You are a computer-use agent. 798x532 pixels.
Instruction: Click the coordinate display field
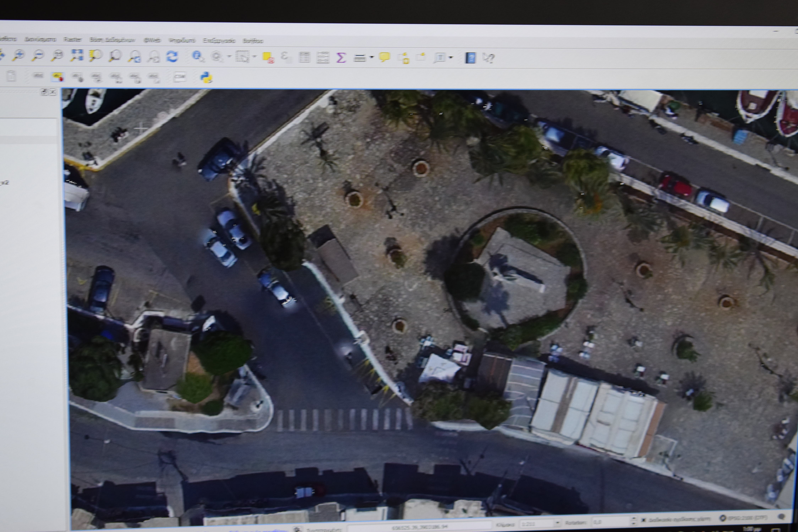click(x=420, y=527)
